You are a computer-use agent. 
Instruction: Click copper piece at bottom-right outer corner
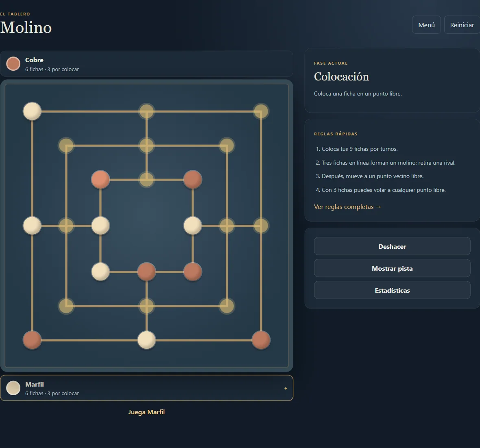click(x=261, y=340)
